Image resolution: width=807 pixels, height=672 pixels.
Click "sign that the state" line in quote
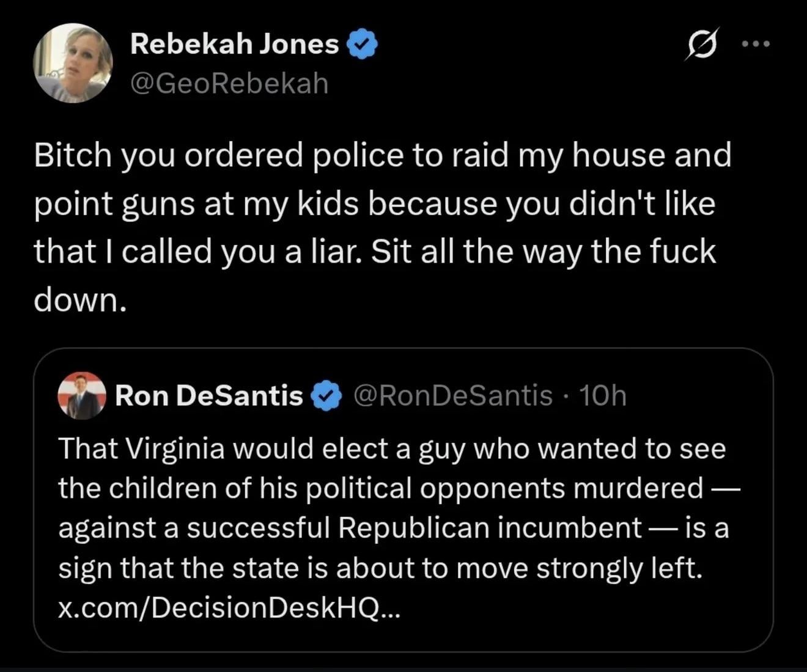click(380, 568)
